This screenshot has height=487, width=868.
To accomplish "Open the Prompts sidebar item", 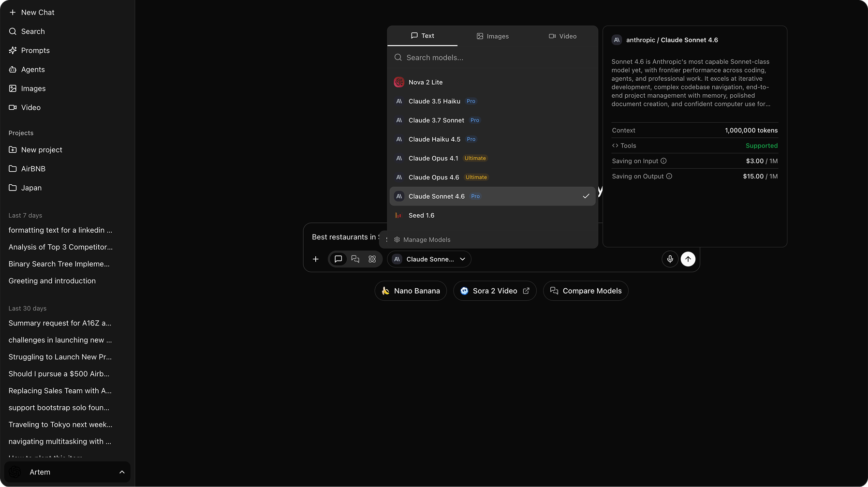I will [x=35, y=51].
